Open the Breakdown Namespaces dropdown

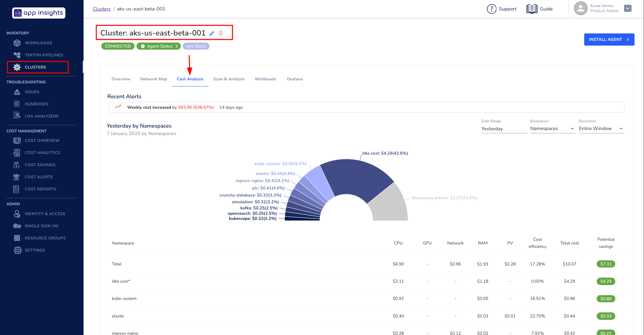[552, 129]
